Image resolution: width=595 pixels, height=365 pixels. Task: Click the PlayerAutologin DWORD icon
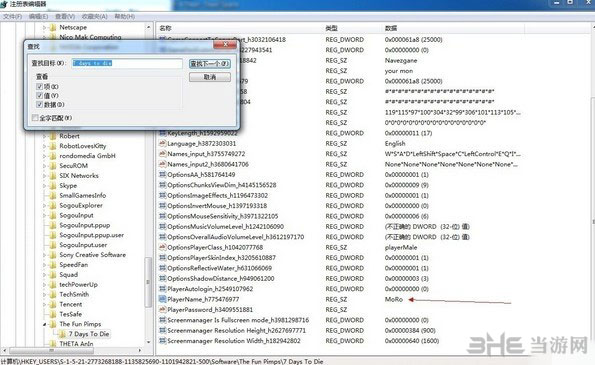point(162,289)
